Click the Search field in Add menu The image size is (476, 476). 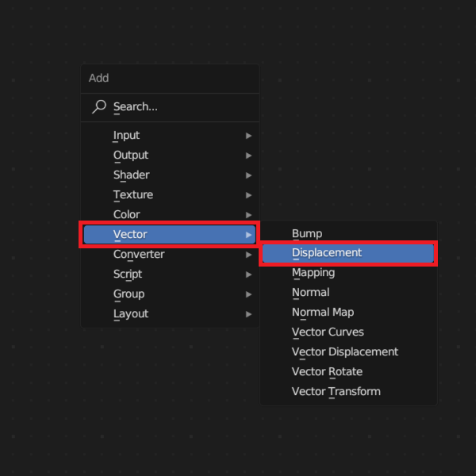(x=171, y=106)
